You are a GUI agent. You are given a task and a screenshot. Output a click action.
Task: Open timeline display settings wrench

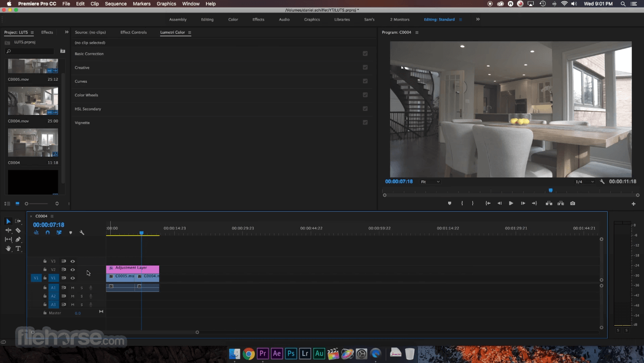[x=82, y=232]
